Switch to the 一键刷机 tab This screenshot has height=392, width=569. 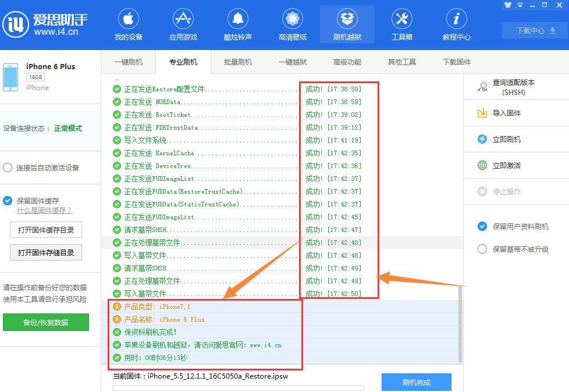tap(129, 62)
